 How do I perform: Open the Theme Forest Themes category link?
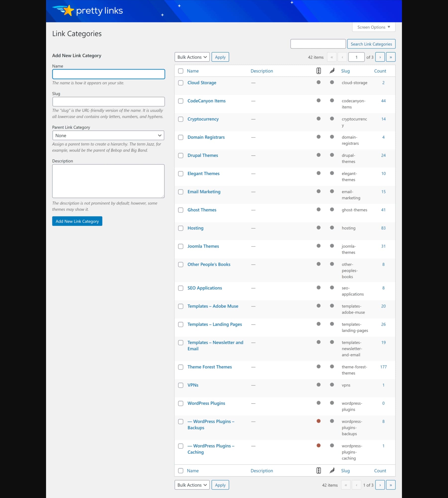point(210,367)
